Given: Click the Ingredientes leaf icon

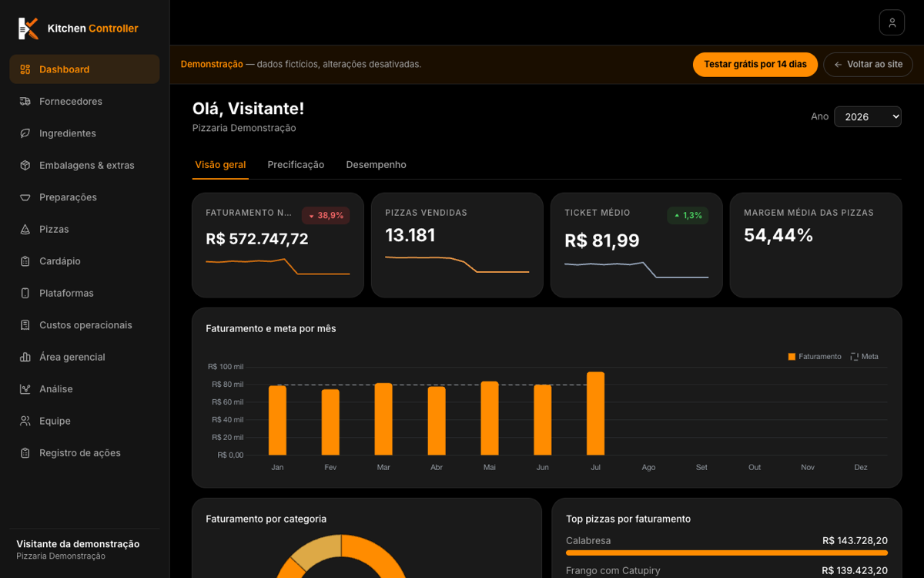Looking at the screenshot, I should (25, 133).
